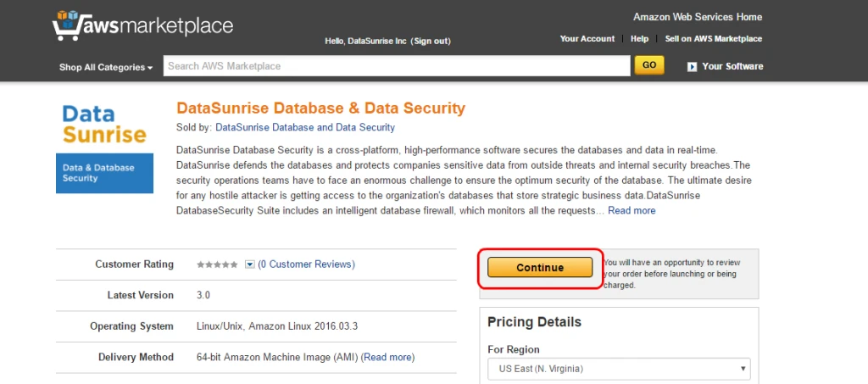Click the DataSunrise product logo

click(104, 147)
